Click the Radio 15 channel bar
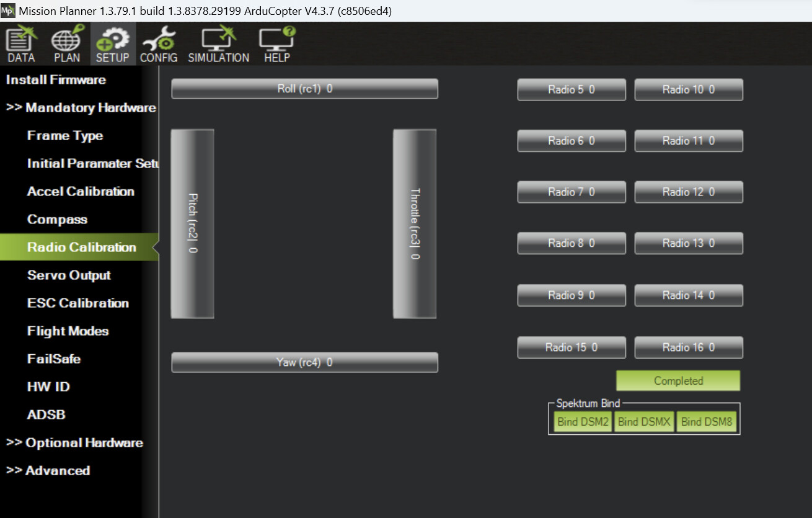Viewport: 812px width, 518px height. (x=571, y=347)
